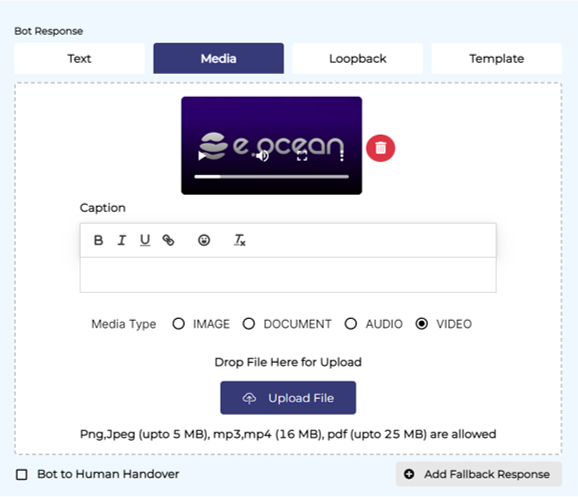
Task: Switch to the Text response tab
Action: point(79,59)
